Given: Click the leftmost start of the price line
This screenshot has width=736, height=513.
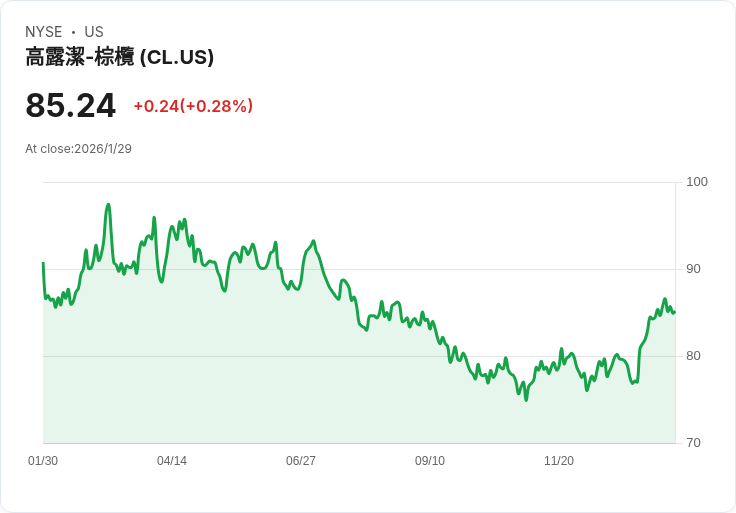Looking at the screenshot, I should pyautogui.click(x=43, y=263).
